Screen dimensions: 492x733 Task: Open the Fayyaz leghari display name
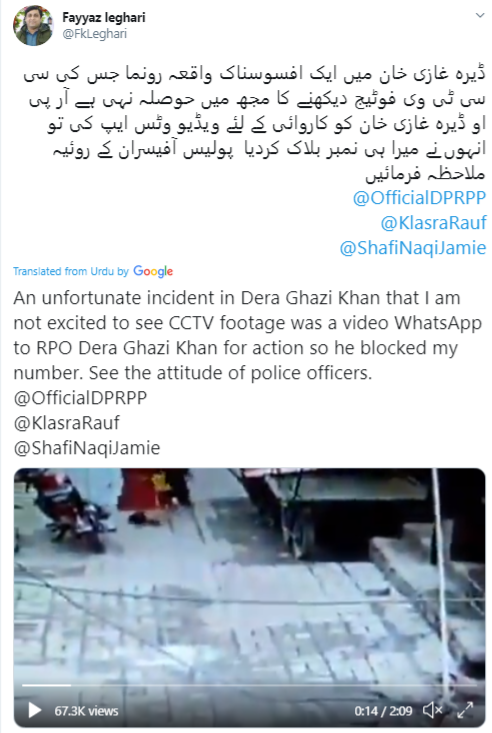104,18
